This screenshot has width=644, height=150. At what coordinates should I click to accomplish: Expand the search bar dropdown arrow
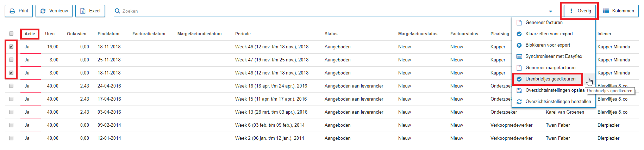point(551,11)
